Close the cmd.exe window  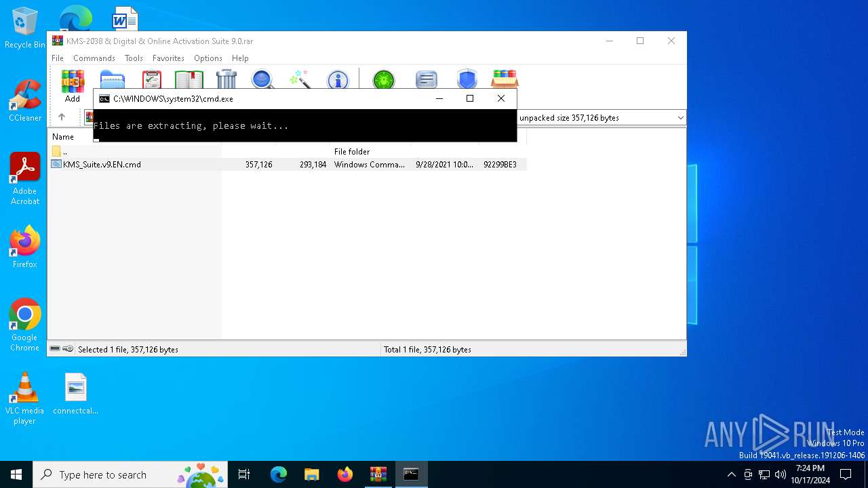click(501, 99)
